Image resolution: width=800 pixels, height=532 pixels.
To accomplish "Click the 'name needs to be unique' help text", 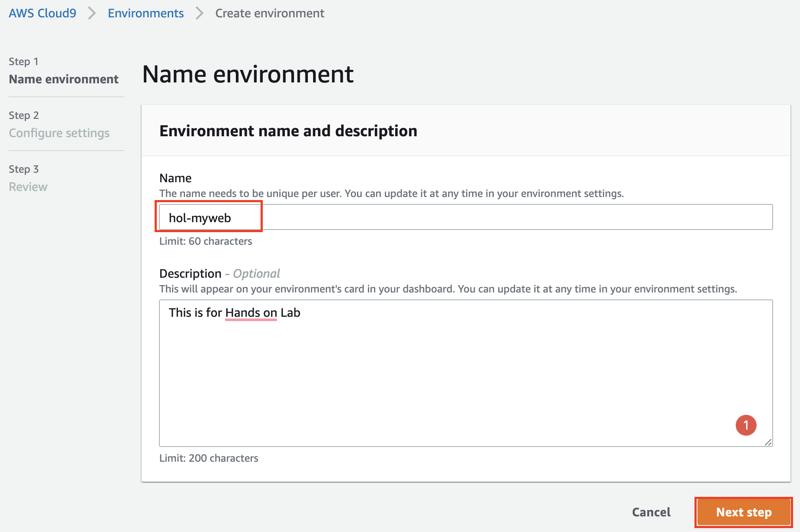I will pos(391,194).
